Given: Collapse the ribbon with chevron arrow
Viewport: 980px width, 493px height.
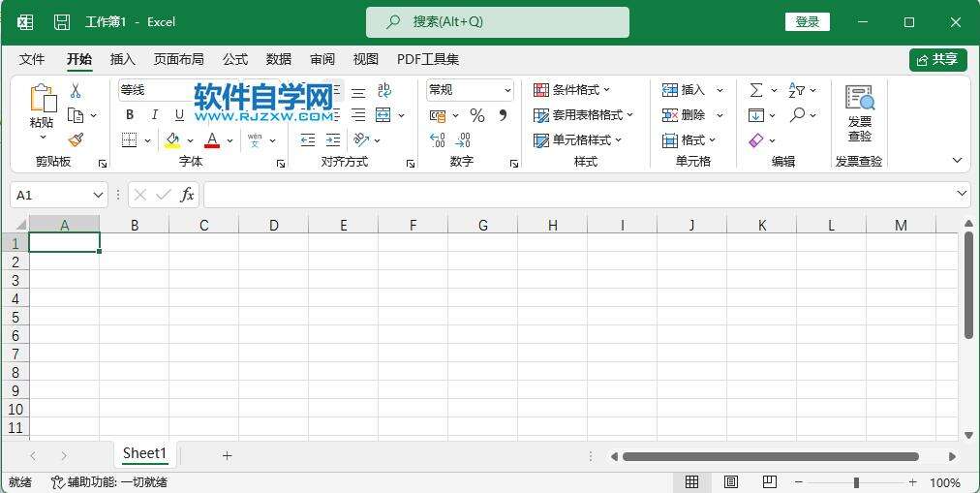Looking at the screenshot, I should 957,161.
